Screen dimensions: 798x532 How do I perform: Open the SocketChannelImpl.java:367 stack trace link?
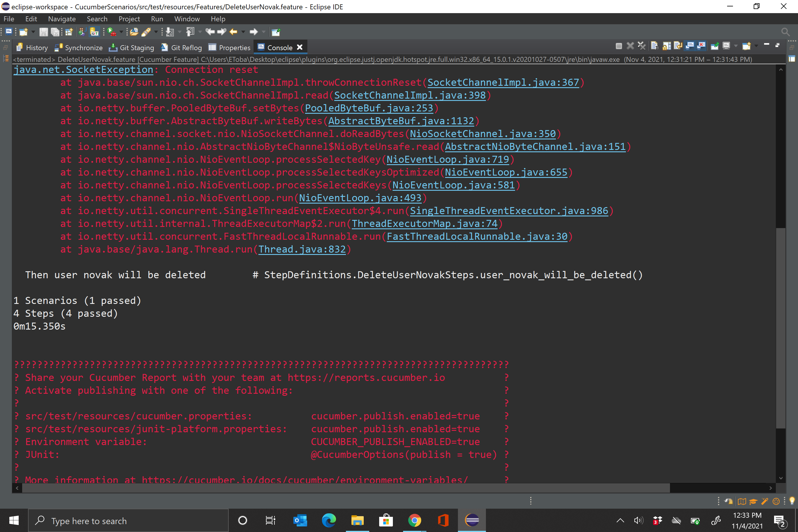tap(503, 83)
